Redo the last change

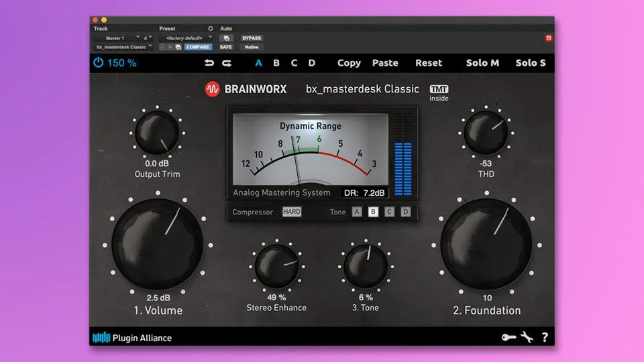coord(227,63)
